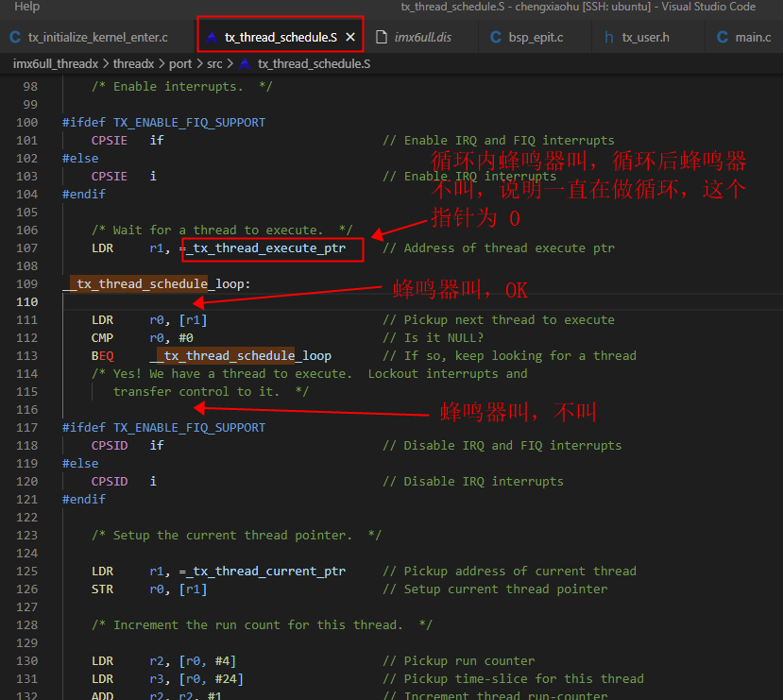The width and height of the screenshot is (783, 700).
Task: Switch to tx_initialize_kernel_enter.c tab
Action: [97, 38]
